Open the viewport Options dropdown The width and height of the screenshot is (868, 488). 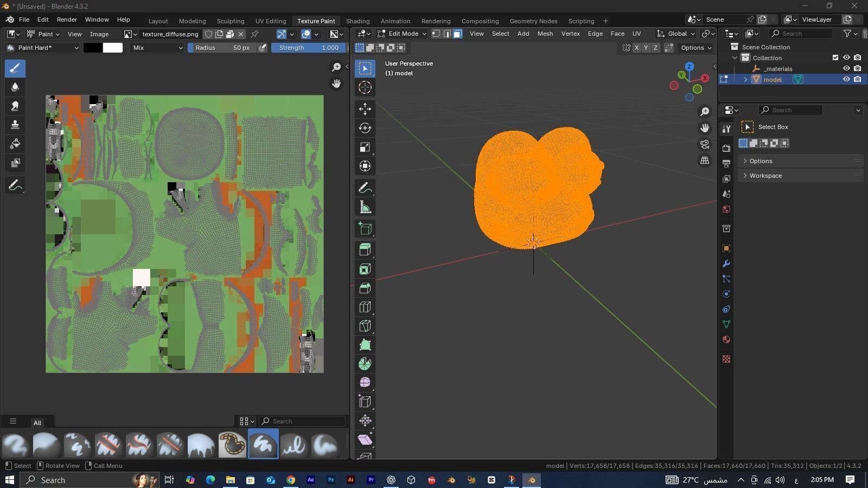696,48
